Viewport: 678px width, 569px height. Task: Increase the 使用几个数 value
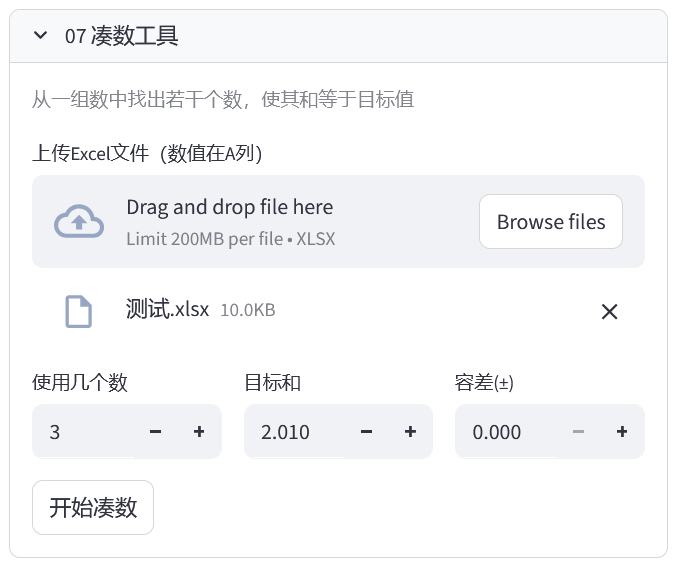point(199,432)
